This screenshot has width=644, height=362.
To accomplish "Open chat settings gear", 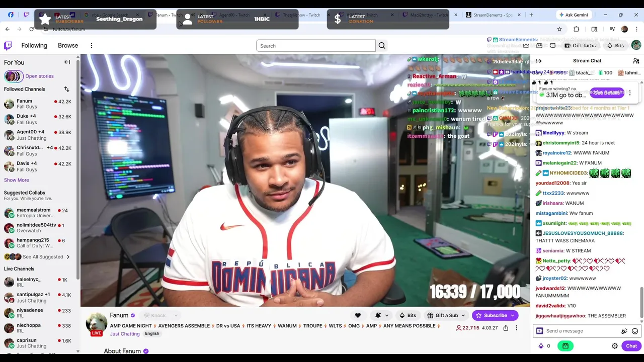I will [x=615, y=346].
